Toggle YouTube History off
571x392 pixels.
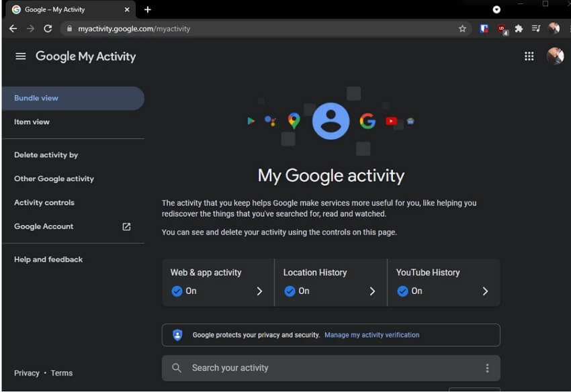point(402,291)
